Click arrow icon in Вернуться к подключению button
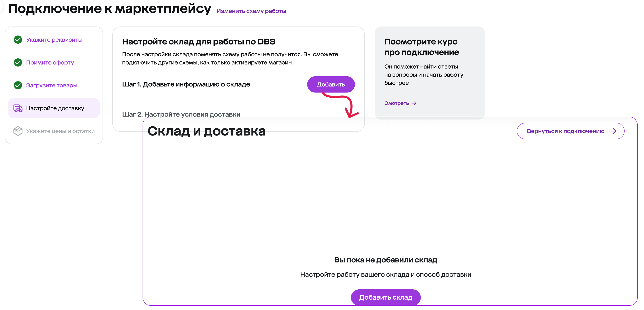Viewport: 644px width, 310px height. 613,131
